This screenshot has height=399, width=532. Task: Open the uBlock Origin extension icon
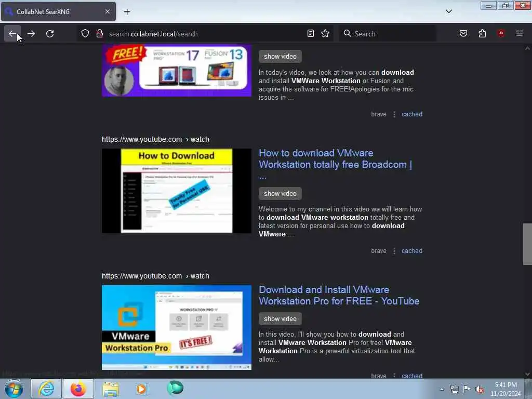[501, 33]
